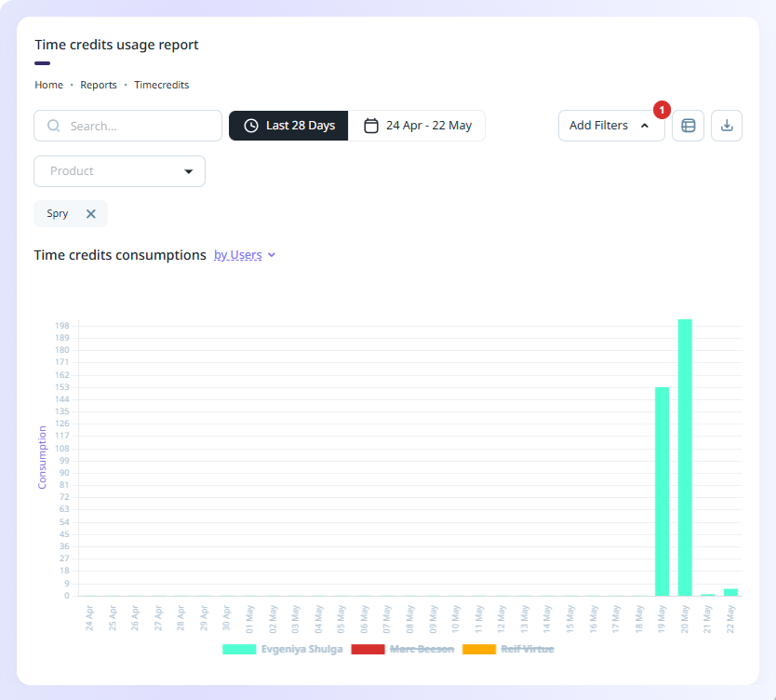Click the red filter count badge
Image resolution: width=776 pixels, height=700 pixels.
click(662, 110)
